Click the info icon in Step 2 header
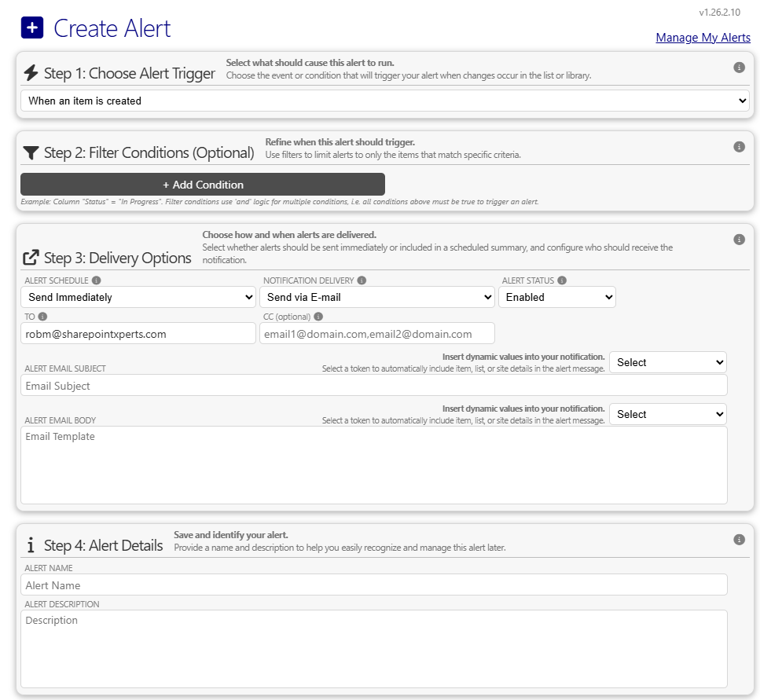 tap(739, 146)
